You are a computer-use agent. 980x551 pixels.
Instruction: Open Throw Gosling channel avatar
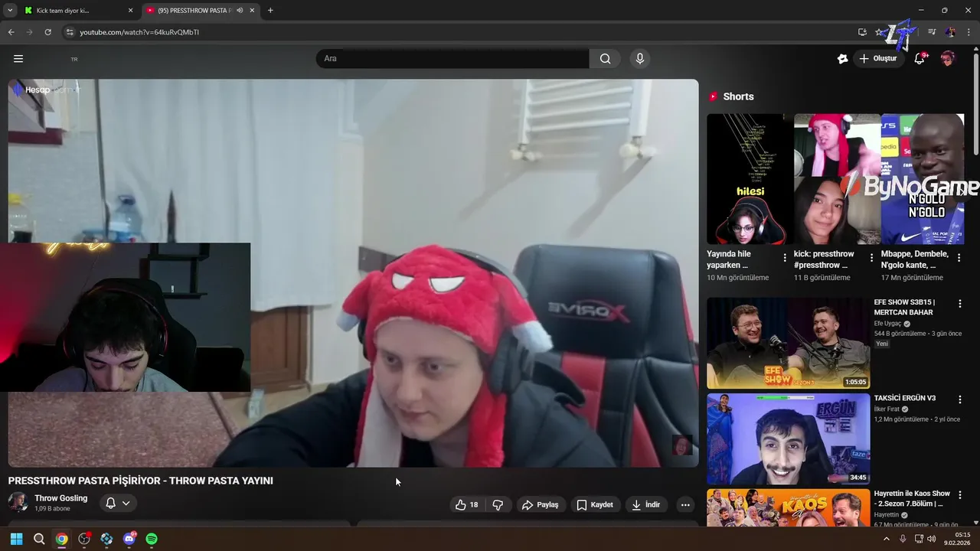[18, 503]
